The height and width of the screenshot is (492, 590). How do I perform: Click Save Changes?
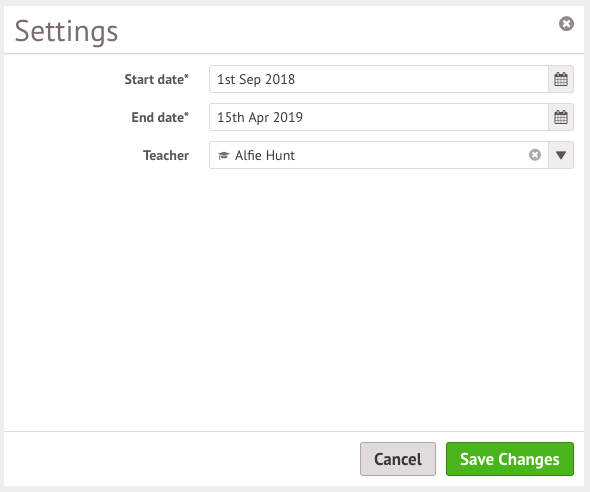(x=510, y=459)
